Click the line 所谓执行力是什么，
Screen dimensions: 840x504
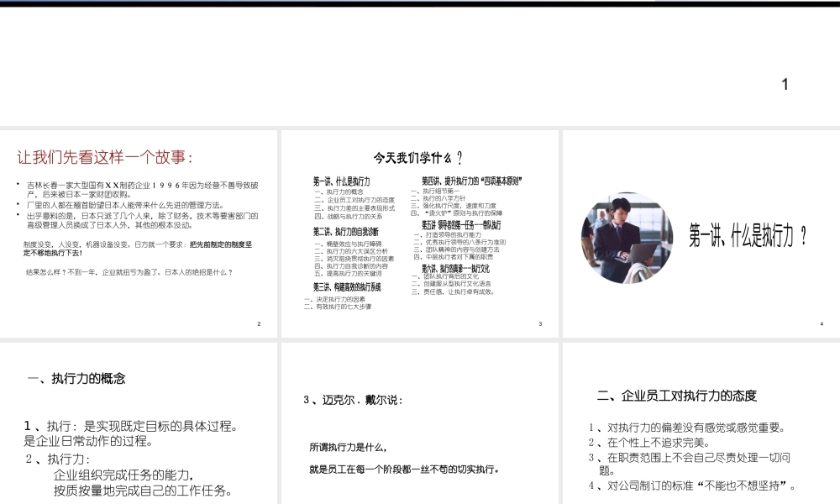pos(349,447)
